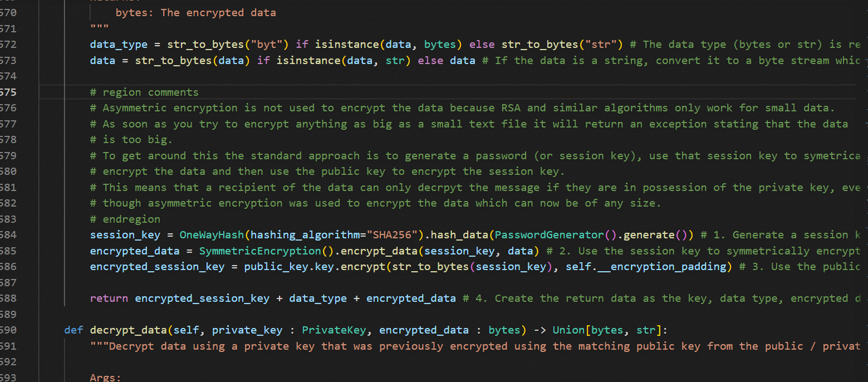Click the decrypt_data function name

coord(128,330)
